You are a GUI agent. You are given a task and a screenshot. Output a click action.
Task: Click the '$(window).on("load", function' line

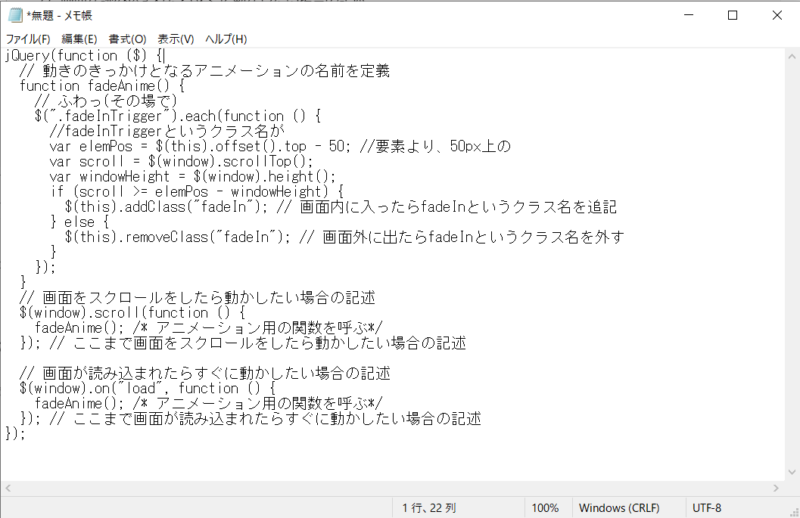pyautogui.click(x=147, y=388)
